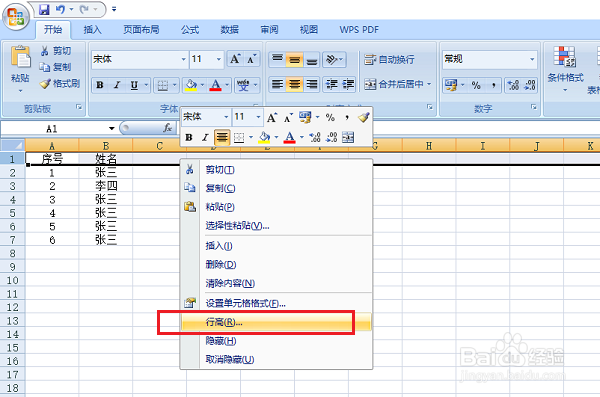Expand the Name Box dropdown arrow
Screen dimensions: 600x397
pos(111,128)
